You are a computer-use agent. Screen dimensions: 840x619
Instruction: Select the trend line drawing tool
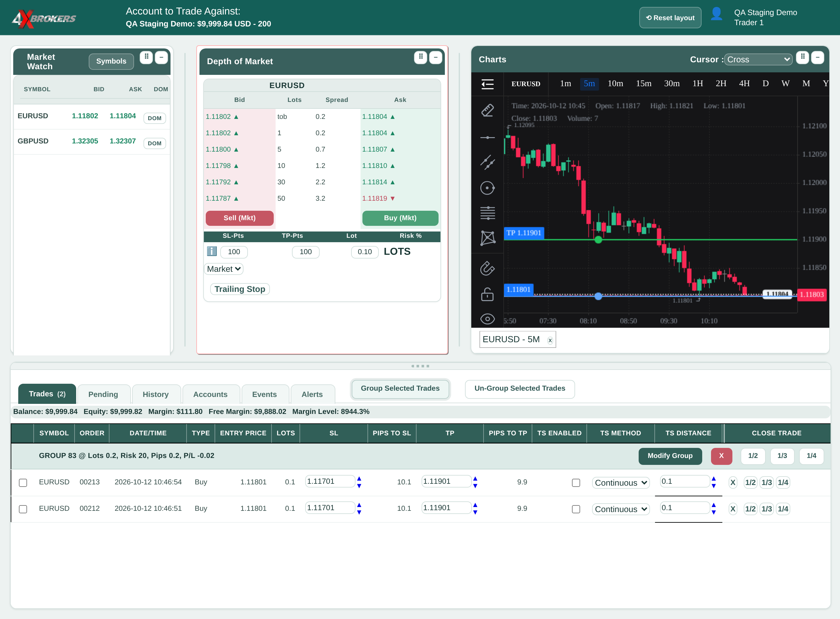pyautogui.click(x=487, y=162)
